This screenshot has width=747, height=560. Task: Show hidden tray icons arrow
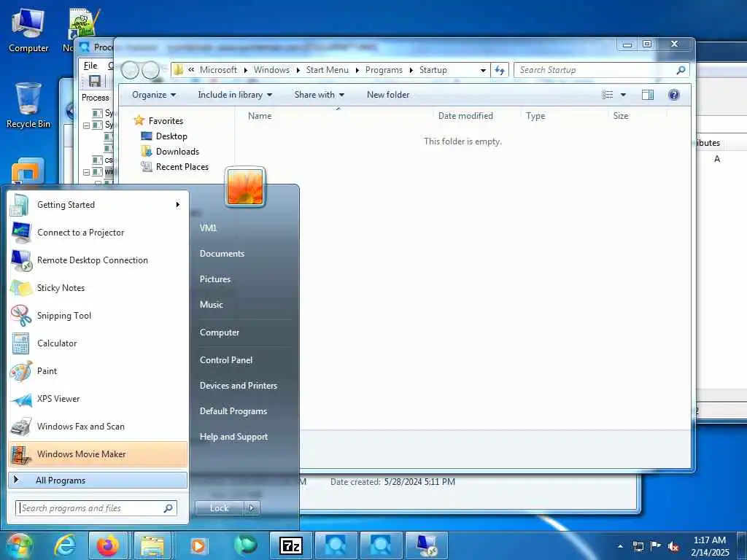[x=620, y=546]
